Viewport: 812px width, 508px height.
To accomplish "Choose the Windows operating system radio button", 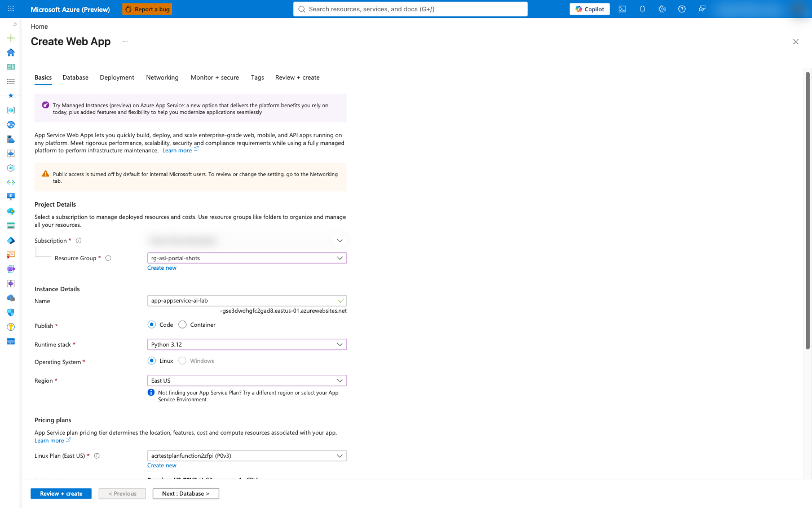I will [183, 361].
